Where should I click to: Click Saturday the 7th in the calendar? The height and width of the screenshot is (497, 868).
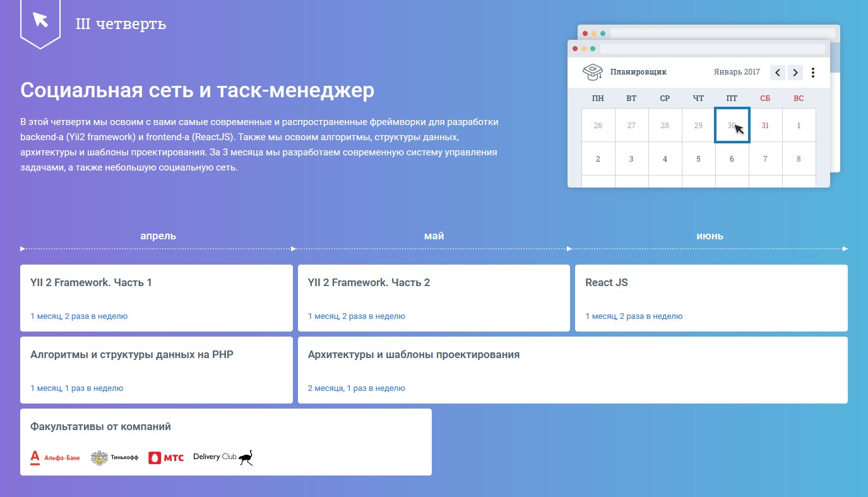(x=765, y=159)
